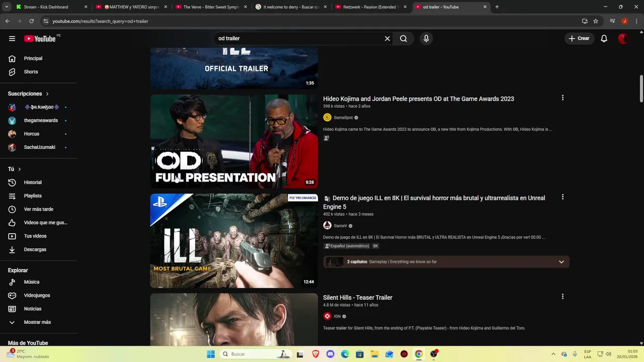The height and width of the screenshot is (362, 644).
Task: Open the Chrome three-dot menu
Action: click(x=636, y=21)
